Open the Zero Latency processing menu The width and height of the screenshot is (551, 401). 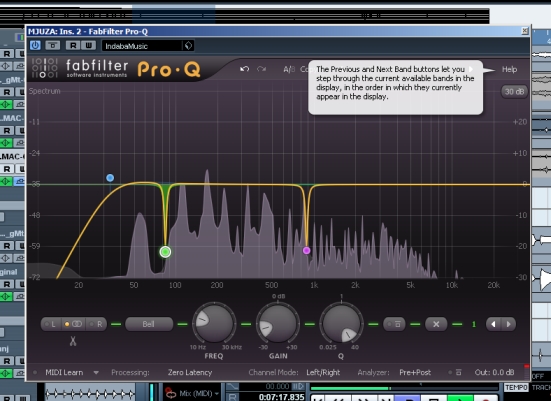190,372
